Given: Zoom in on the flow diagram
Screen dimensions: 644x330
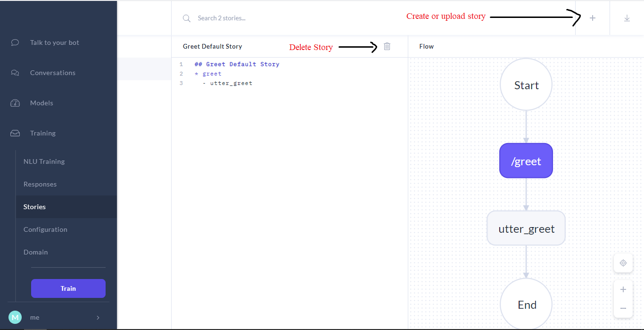Looking at the screenshot, I should (623, 289).
